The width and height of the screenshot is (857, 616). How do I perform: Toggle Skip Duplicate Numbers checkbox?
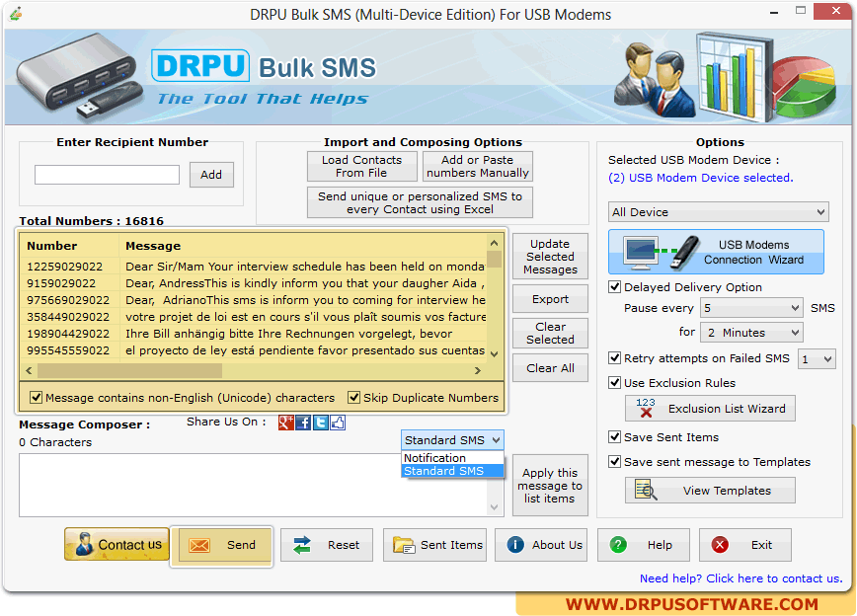tap(354, 398)
